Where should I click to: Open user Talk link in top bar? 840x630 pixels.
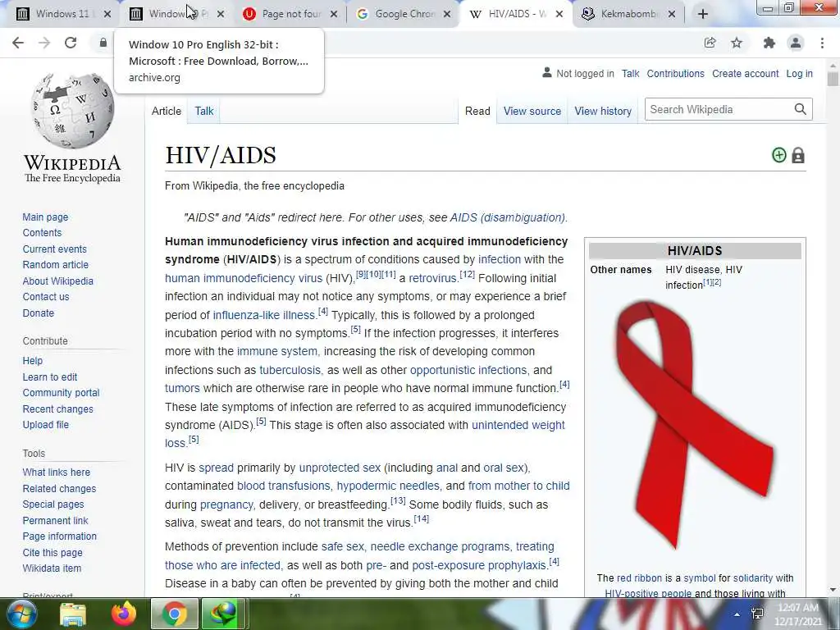[x=630, y=73]
